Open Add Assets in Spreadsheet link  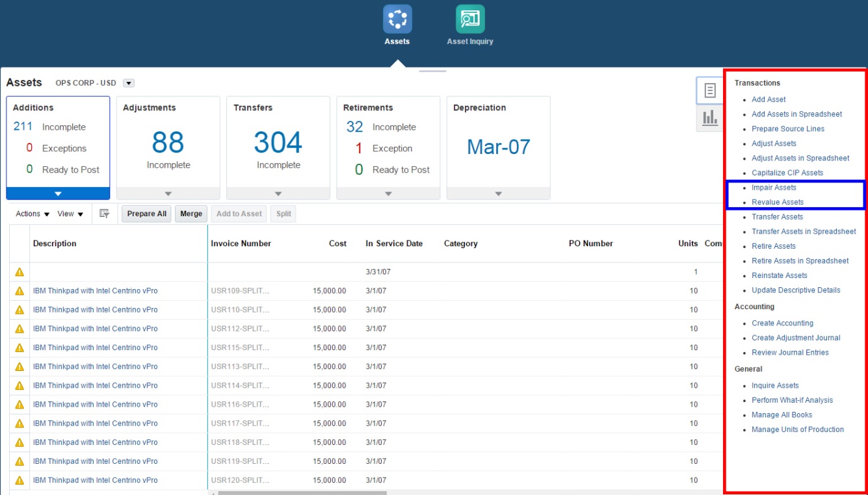796,114
